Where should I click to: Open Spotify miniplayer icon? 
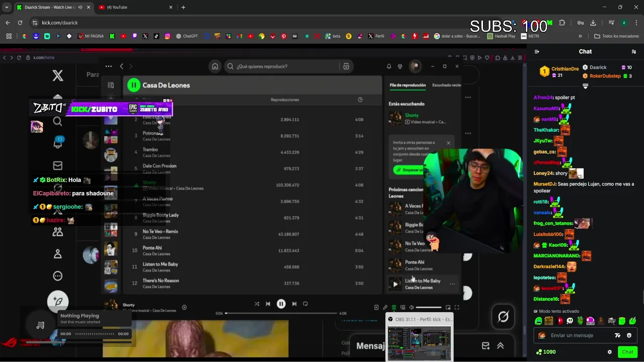click(x=448, y=307)
